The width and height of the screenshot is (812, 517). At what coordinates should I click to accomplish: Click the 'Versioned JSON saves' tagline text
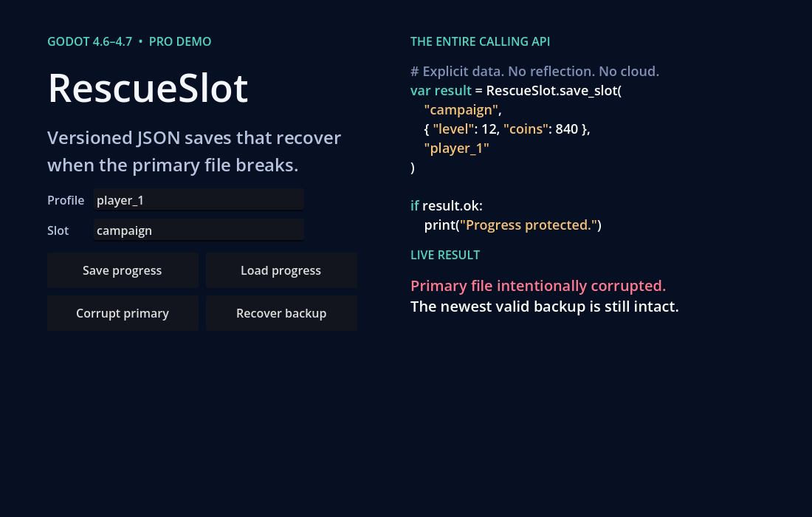[x=194, y=151]
